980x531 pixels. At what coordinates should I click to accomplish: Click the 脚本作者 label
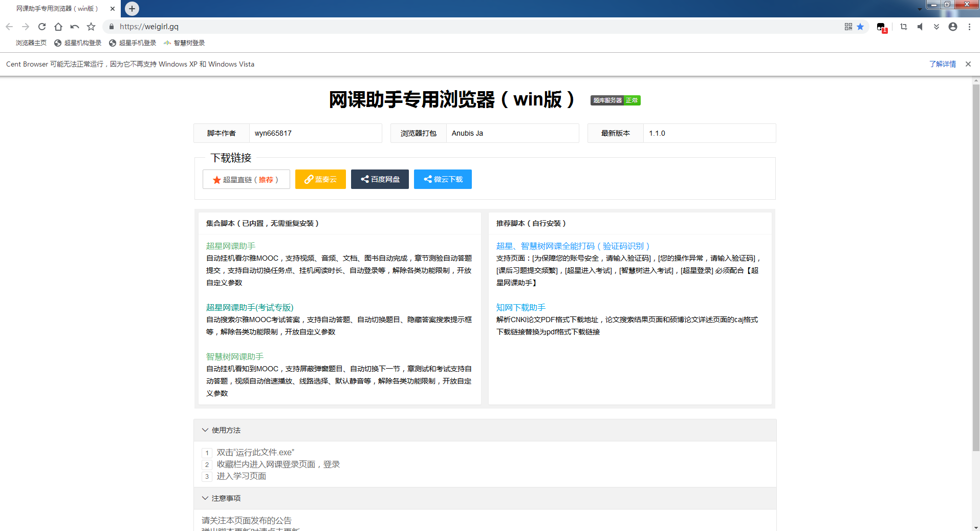point(222,133)
